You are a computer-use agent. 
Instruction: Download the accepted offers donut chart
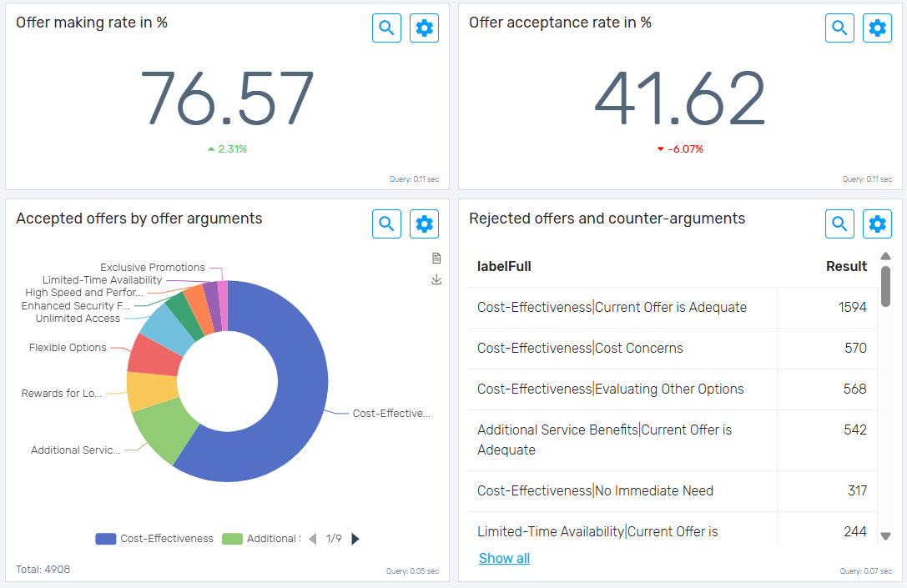pos(436,279)
